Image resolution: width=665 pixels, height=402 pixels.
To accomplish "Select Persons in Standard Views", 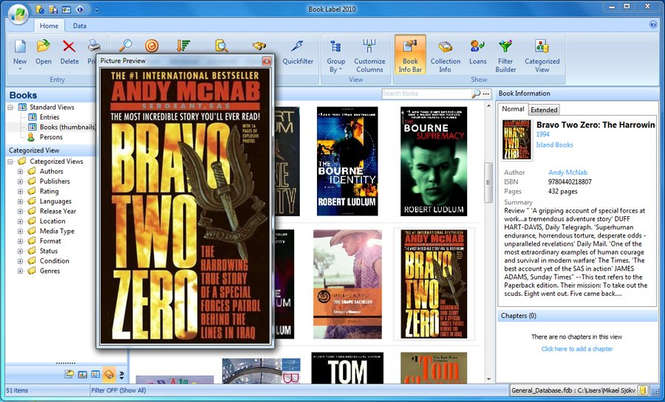I will pyautogui.click(x=51, y=137).
